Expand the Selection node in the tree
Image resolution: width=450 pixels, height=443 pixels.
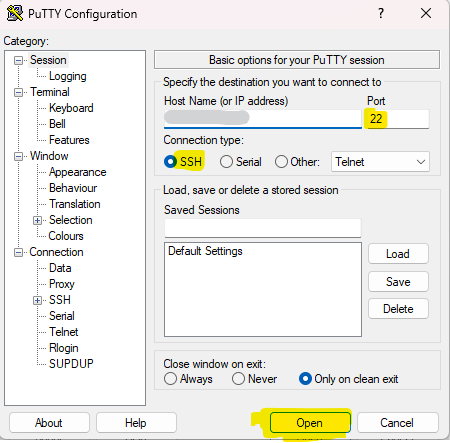click(37, 220)
